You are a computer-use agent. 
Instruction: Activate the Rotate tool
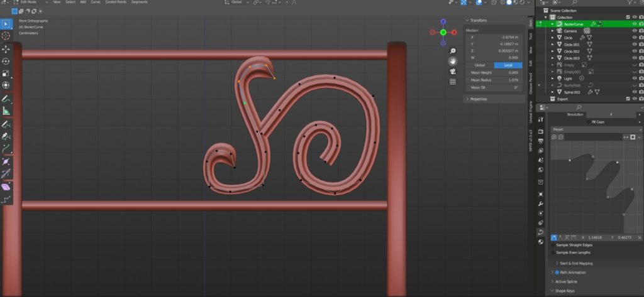6,61
